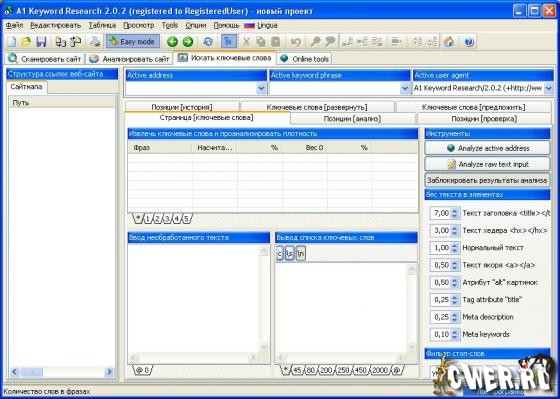
Task: Click the New project toolbar icon
Action: tap(12, 42)
